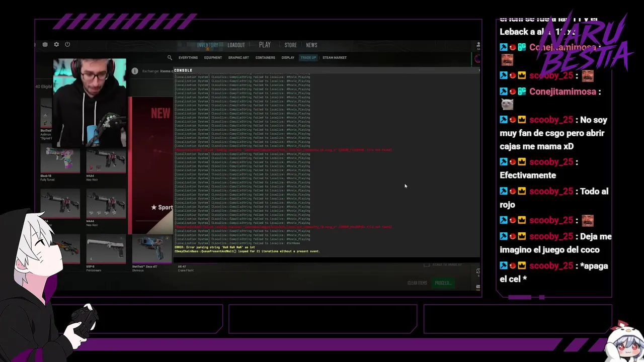Image resolution: width=644 pixels, height=362 pixels.
Task: Open the Store tab
Action: (x=291, y=45)
